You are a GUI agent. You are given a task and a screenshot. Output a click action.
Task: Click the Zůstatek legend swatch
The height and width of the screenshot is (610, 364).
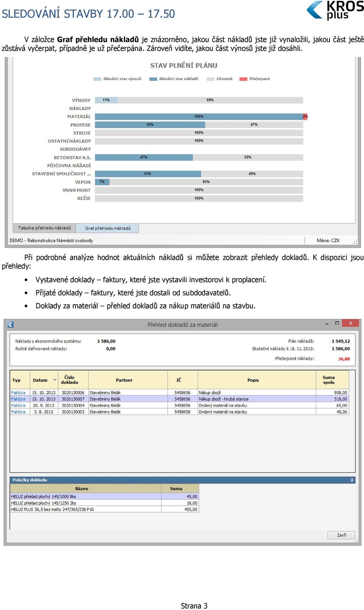210,79
